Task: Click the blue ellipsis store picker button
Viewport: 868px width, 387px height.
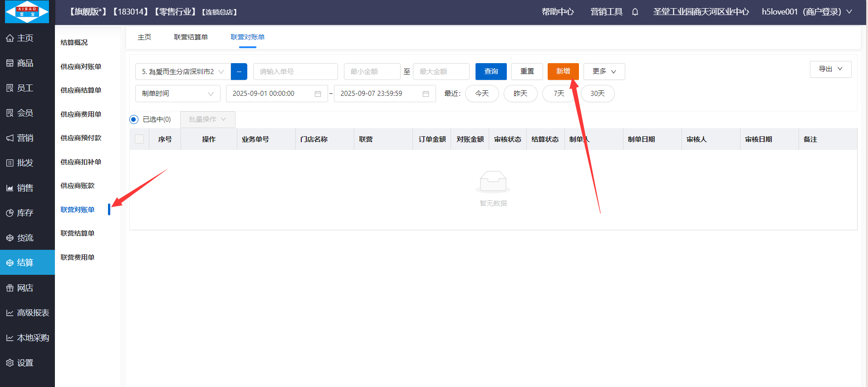Action: [239, 72]
